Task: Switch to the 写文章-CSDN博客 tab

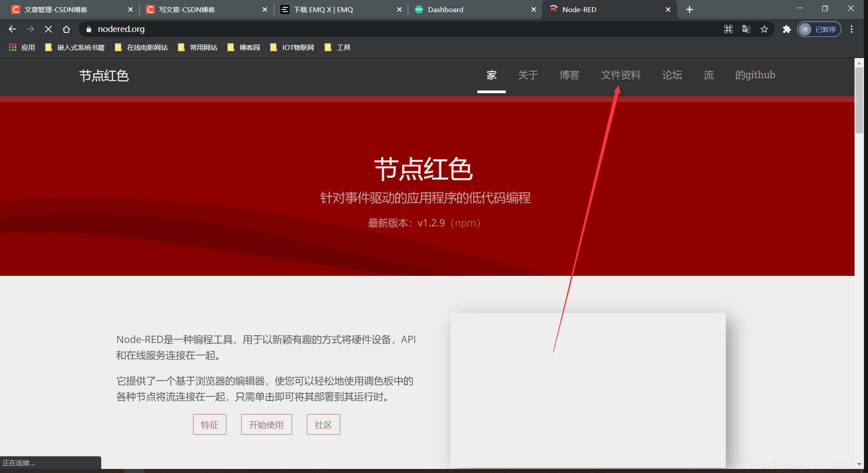Action: pos(206,9)
